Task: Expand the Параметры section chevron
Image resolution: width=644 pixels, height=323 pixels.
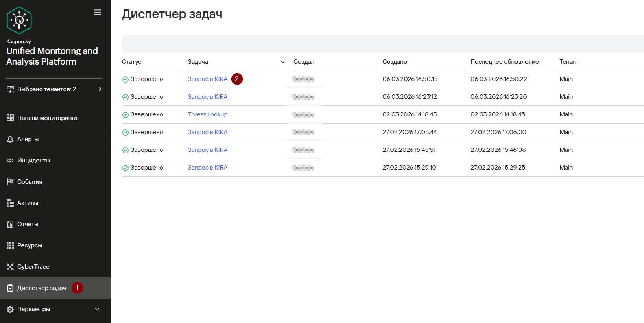Action: [97, 309]
